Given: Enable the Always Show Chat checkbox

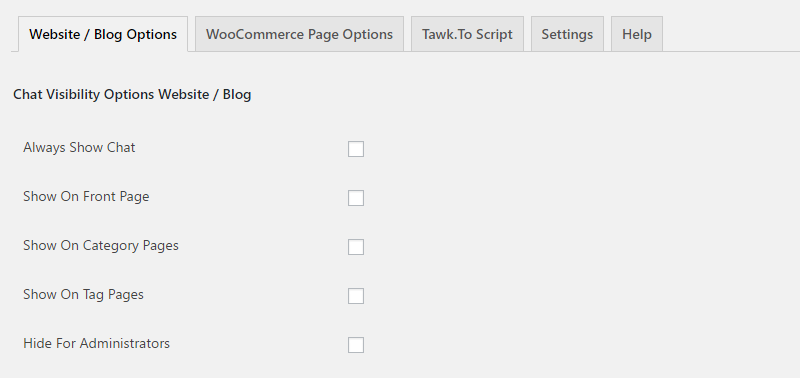Looking at the screenshot, I should [356, 149].
